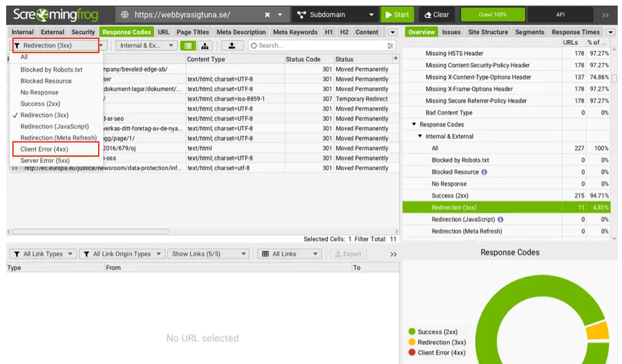Open the Segments tab

click(x=529, y=32)
